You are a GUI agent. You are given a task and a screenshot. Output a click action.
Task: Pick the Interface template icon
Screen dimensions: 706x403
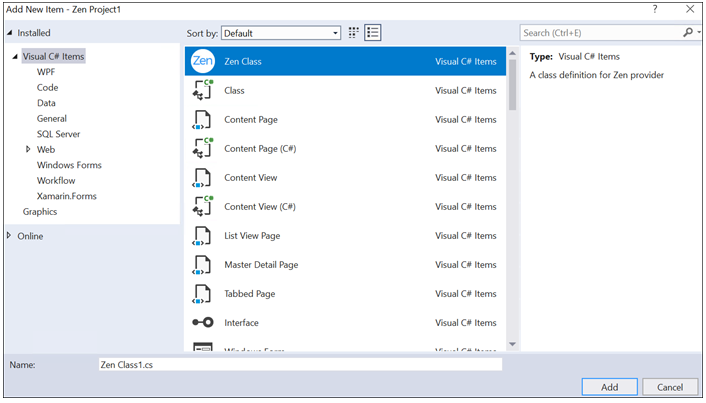pyautogui.click(x=203, y=322)
